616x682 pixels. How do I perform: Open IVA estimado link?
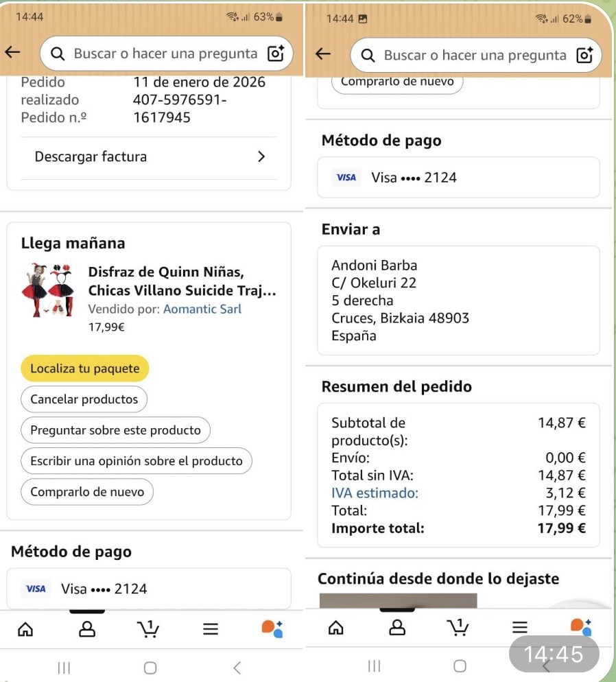click(375, 493)
